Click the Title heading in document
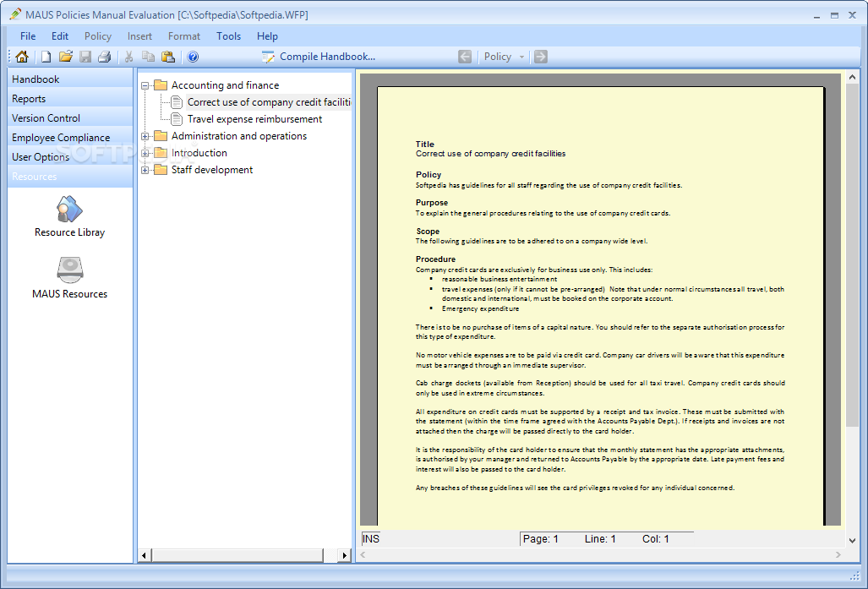The width and height of the screenshot is (868, 589). (425, 144)
